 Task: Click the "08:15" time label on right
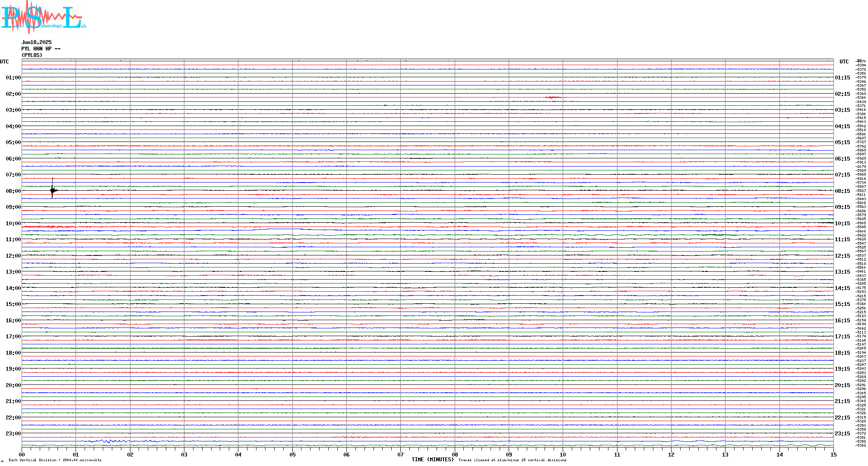tap(843, 191)
